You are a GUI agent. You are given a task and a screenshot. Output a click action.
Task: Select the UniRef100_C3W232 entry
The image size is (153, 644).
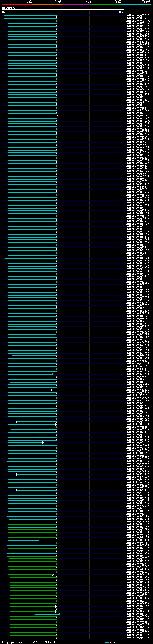137,390
